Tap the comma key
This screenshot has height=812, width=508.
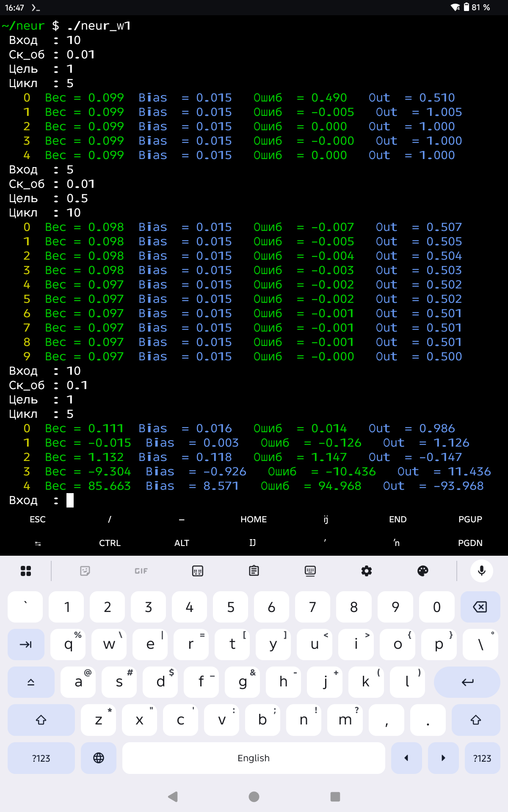(386, 720)
